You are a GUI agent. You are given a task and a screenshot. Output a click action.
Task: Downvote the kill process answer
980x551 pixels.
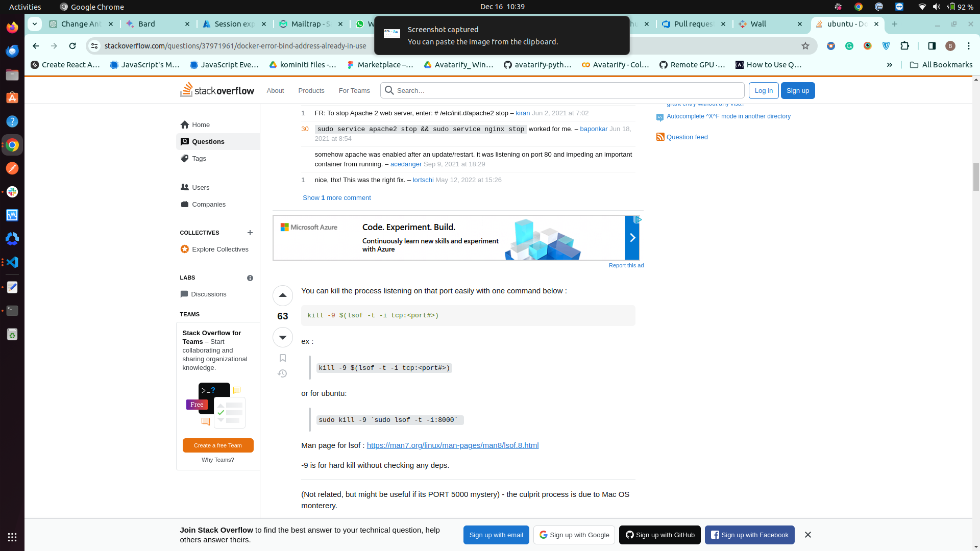coord(282,337)
